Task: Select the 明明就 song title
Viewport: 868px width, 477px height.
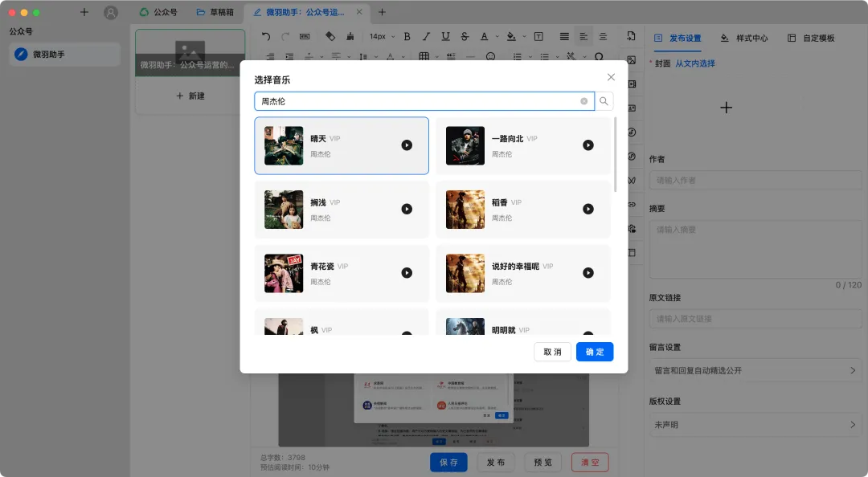Action: point(504,330)
